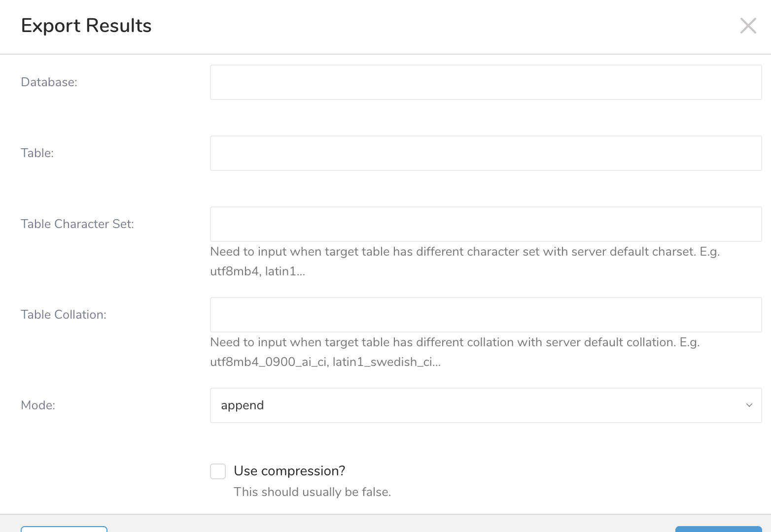
Task: Focus the Table name input field
Action: click(x=486, y=153)
